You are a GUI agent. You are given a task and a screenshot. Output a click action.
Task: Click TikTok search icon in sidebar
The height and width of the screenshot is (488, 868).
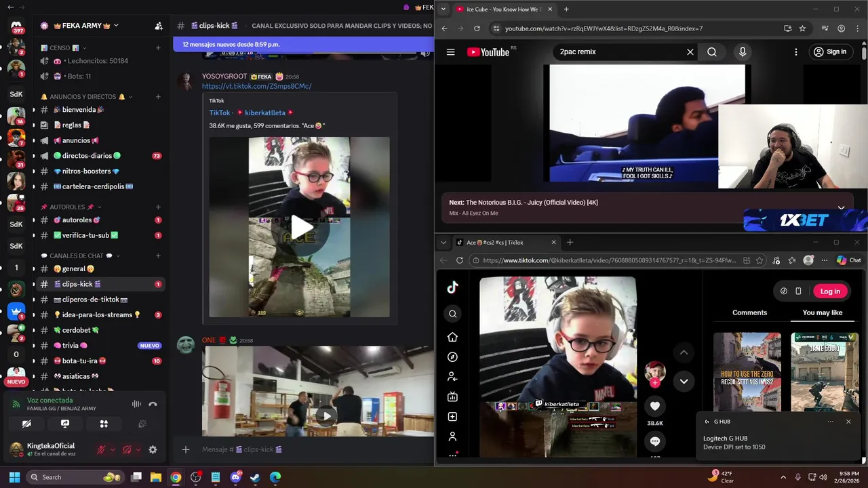453,314
